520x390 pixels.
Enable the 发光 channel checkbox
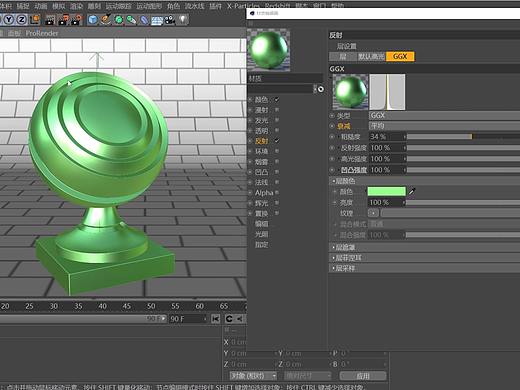click(277, 120)
